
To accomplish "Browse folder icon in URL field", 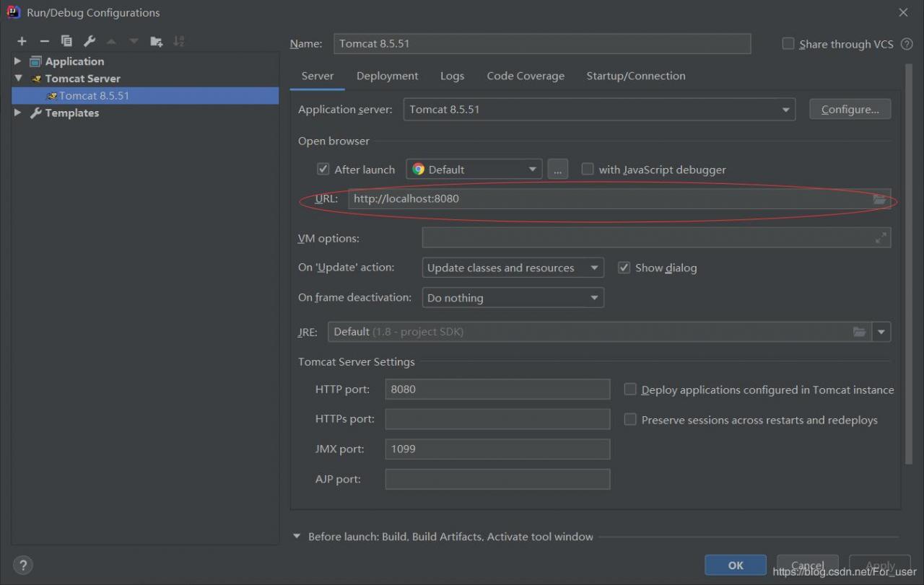I will pos(879,199).
